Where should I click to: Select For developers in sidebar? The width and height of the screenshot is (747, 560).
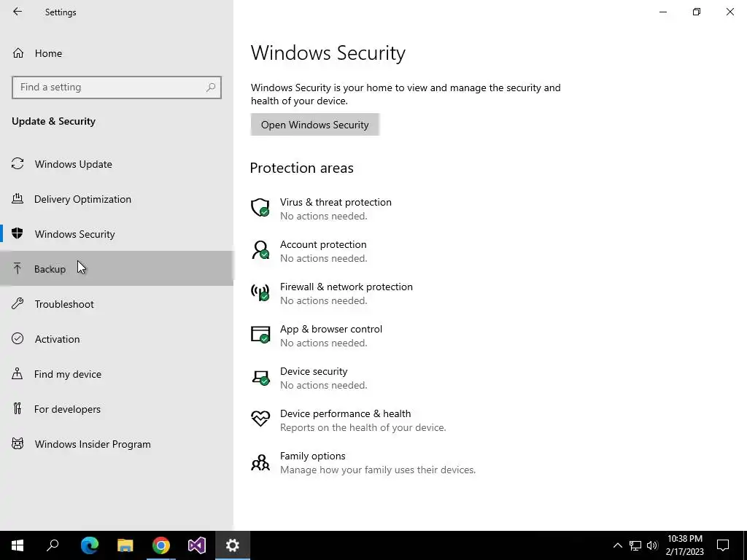click(117, 408)
